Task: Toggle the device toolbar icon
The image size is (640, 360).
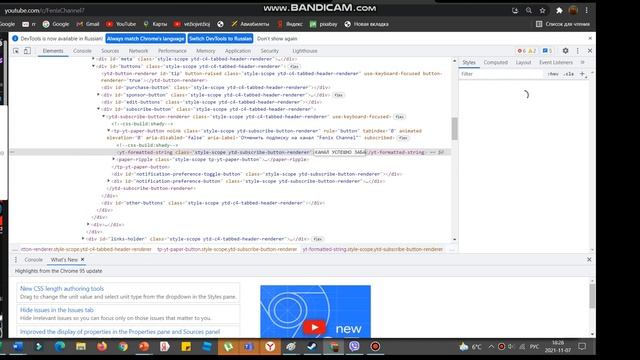Action: (27, 51)
